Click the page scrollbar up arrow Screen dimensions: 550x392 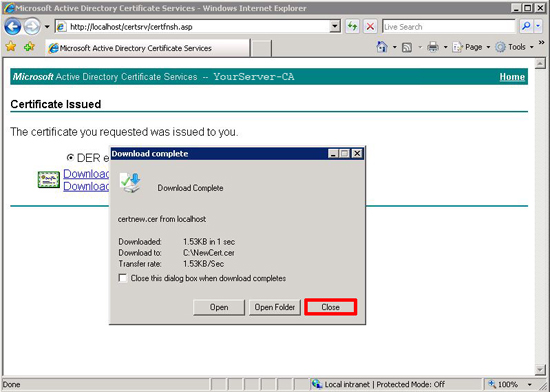tap(540, 63)
